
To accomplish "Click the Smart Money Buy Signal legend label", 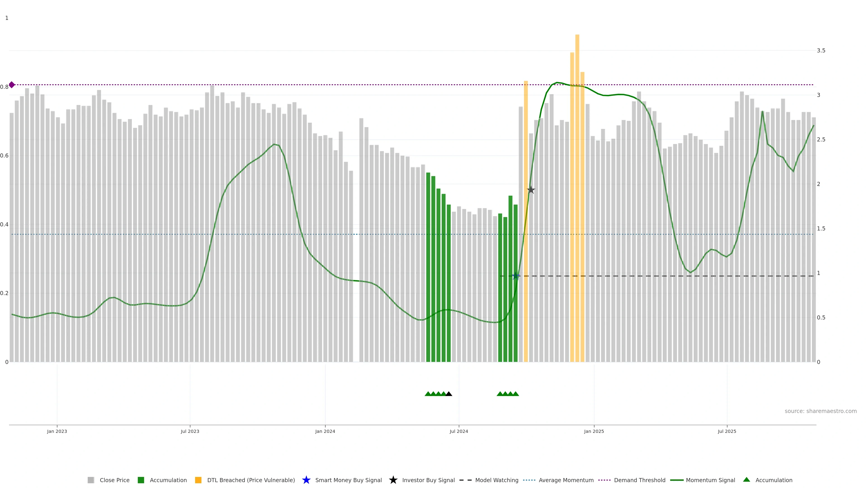I will point(348,480).
